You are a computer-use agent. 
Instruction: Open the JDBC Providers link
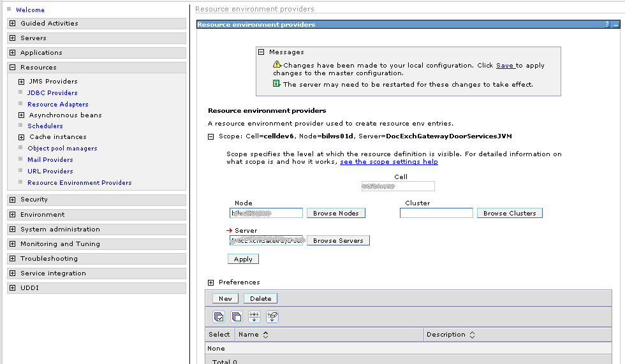52,93
